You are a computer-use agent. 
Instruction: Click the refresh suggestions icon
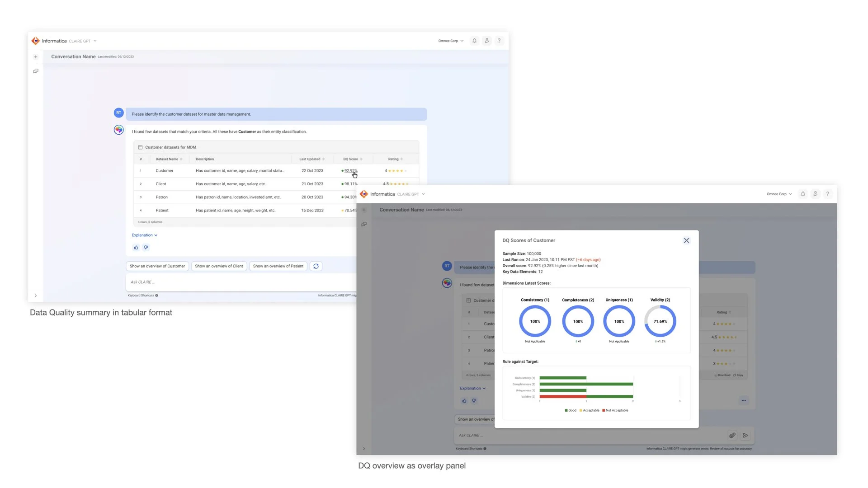316,266
